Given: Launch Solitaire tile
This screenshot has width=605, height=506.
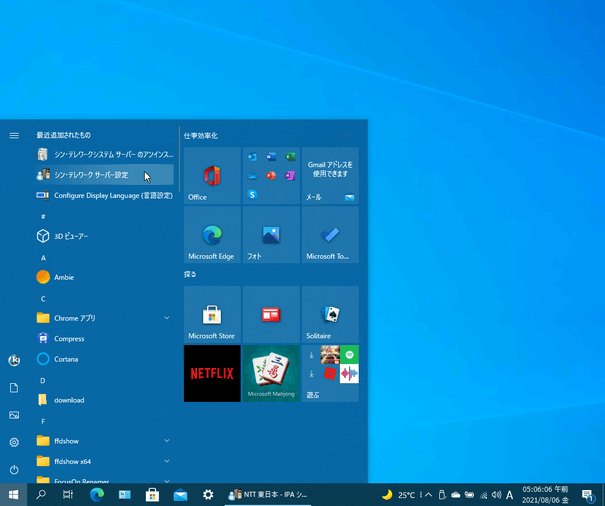Looking at the screenshot, I should point(330,314).
